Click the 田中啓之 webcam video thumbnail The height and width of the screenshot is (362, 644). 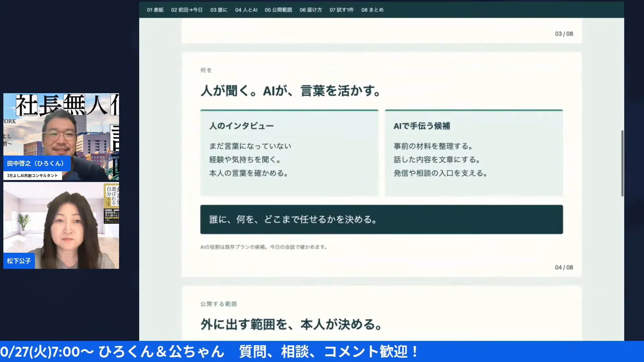click(x=61, y=137)
